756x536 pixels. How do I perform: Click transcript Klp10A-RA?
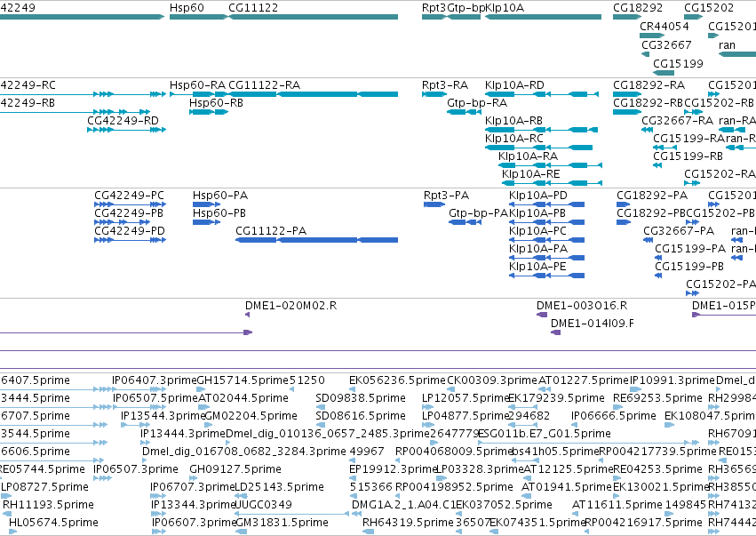[550, 165]
